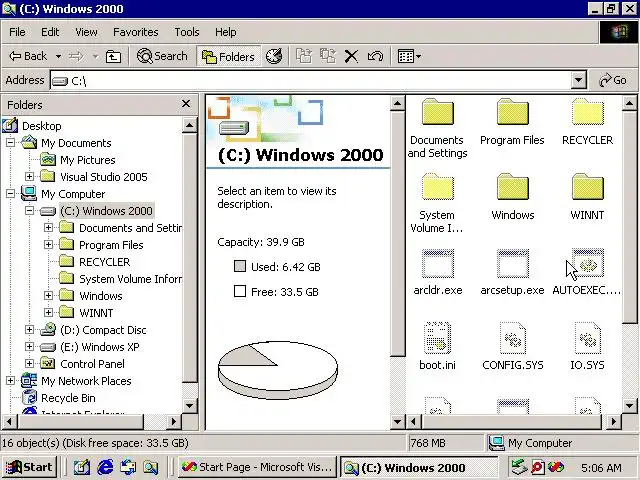Select the arcsetup.exe file icon
This screenshot has width=640, height=480.
[513, 263]
